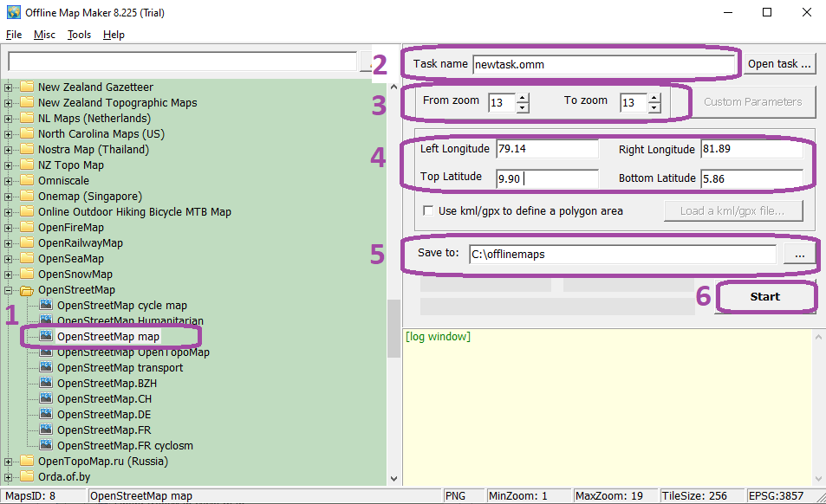The image size is (826, 504).
Task: Select OpenStreetMap.DE entry
Action: coord(104,415)
